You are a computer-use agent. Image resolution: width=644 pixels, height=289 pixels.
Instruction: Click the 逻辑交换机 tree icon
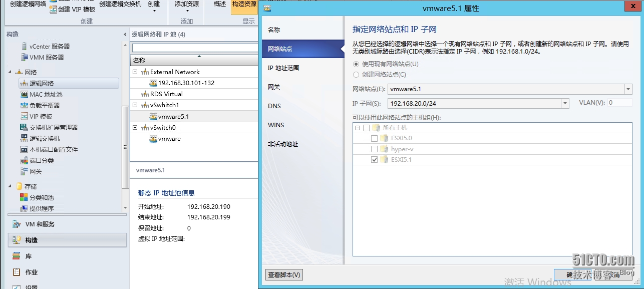[24, 138]
